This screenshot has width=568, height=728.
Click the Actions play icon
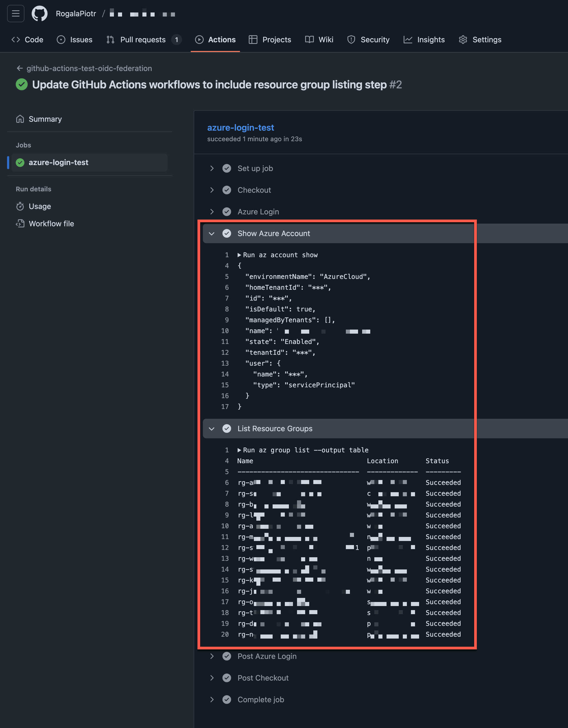199,40
